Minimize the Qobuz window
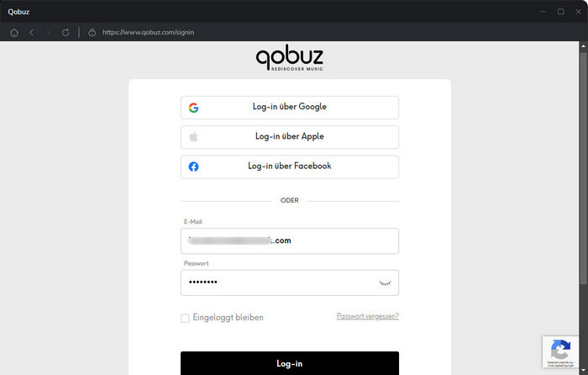 (x=543, y=12)
